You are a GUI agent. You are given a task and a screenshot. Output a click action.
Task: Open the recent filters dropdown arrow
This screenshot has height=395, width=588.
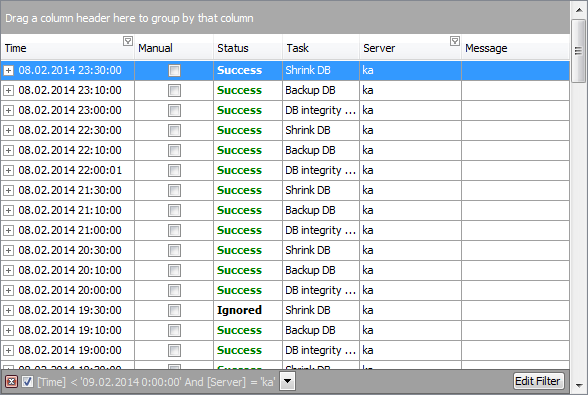287,382
